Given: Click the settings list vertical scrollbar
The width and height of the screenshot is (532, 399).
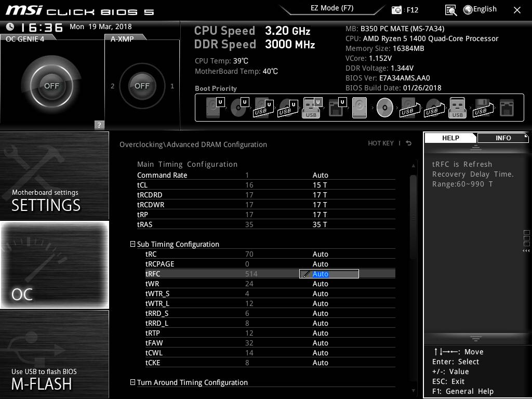Looking at the screenshot, I should [x=413, y=217].
